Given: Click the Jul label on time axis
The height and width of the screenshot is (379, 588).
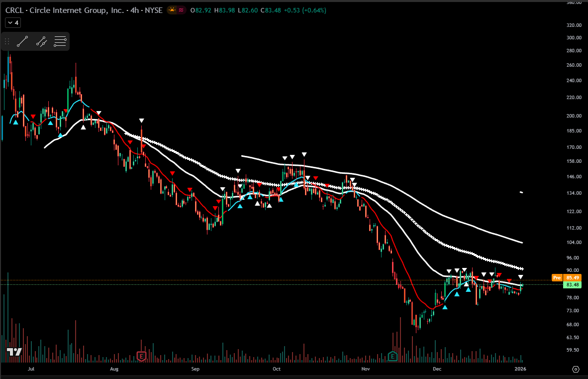Looking at the screenshot, I should (x=31, y=369).
